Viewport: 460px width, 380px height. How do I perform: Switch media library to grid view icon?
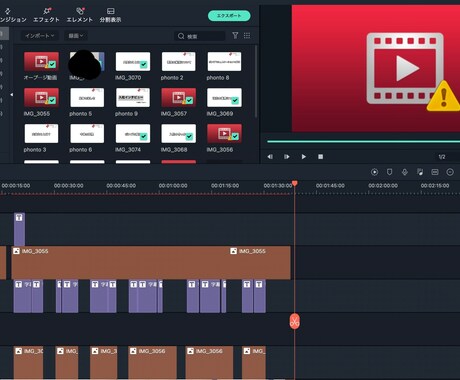pos(247,35)
